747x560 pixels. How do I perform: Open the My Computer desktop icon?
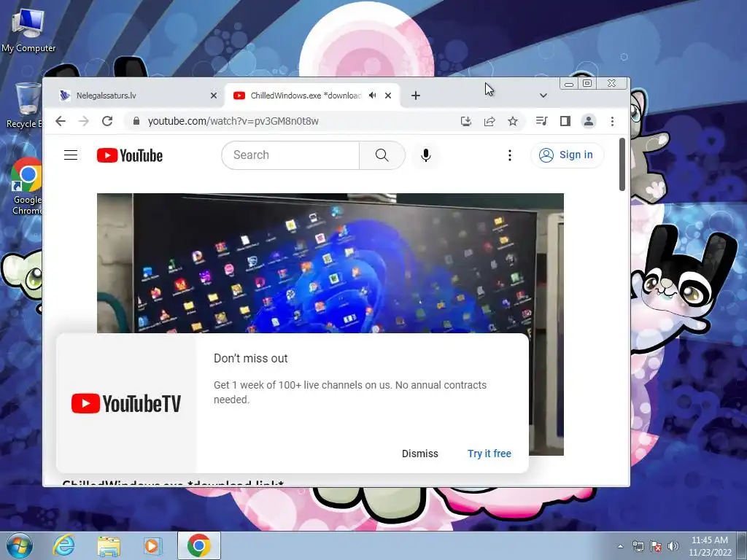click(x=28, y=31)
